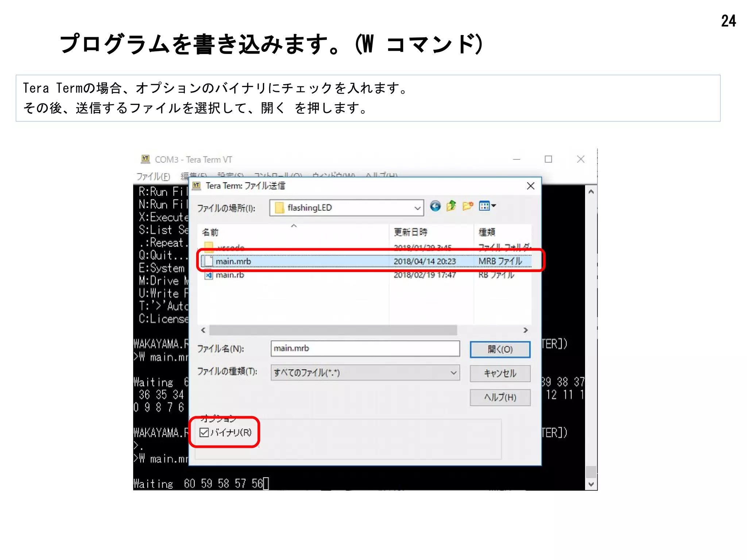The image size is (747, 560).
Task: Select the main.mrb file icon
Action: pyautogui.click(x=209, y=261)
